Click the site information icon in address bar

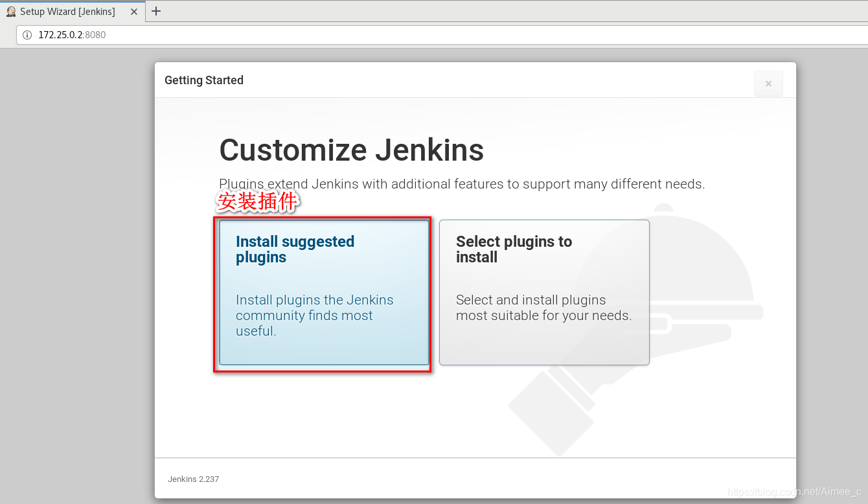click(x=27, y=35)
